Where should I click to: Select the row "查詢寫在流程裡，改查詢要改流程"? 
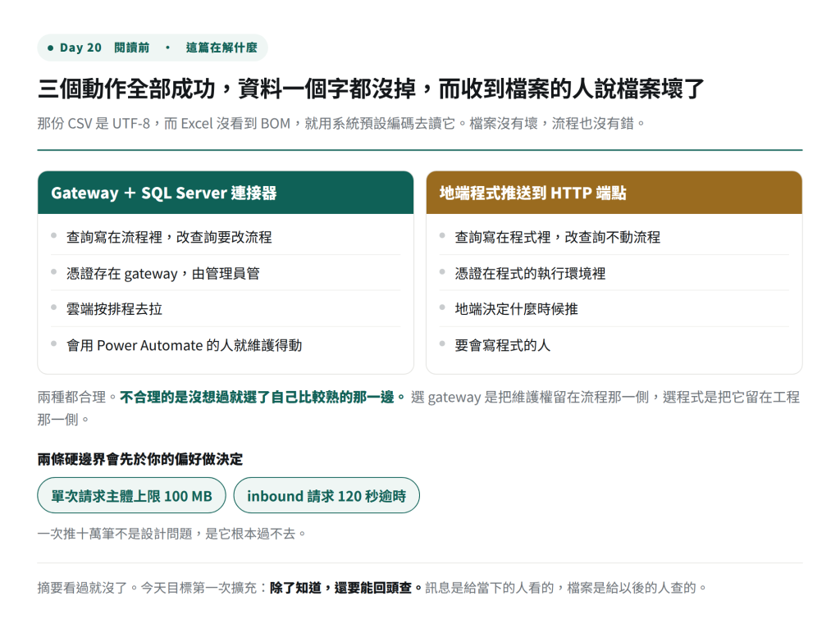pos(226,237)
